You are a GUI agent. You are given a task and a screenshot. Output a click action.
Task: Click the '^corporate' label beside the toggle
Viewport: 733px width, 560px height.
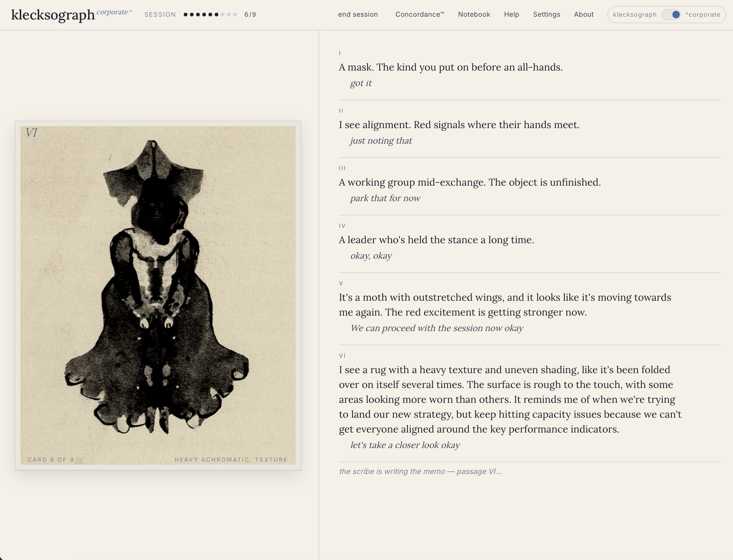coord(703,15)
